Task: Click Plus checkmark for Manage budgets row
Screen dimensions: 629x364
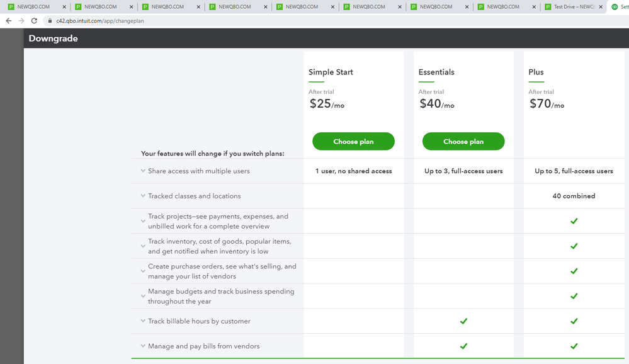Action: click(574, 296)
